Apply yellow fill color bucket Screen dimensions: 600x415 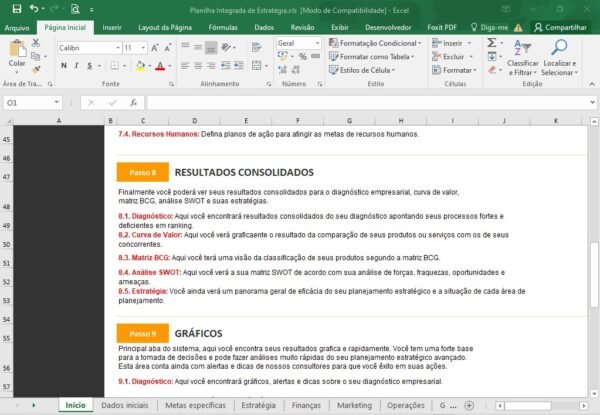[x=140, y=66]
